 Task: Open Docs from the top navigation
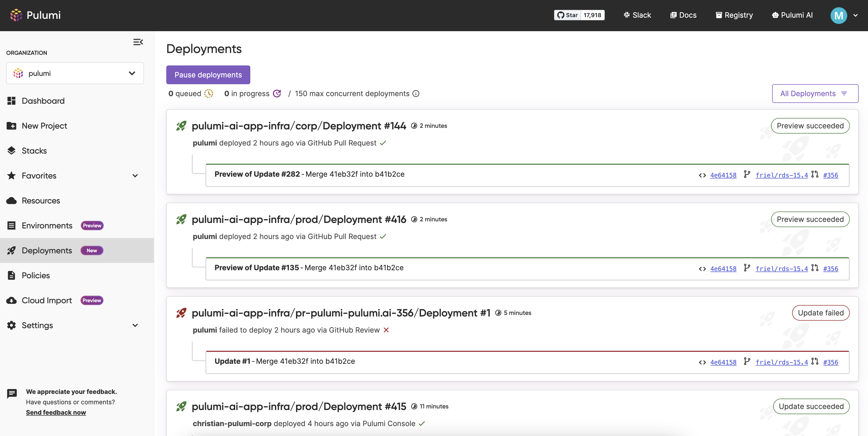click(x=683, y=15)
